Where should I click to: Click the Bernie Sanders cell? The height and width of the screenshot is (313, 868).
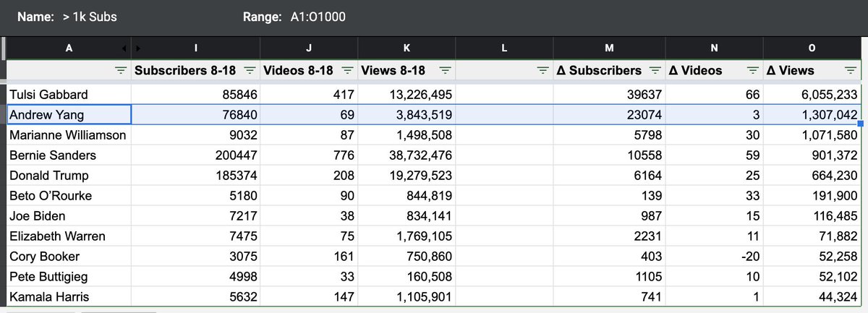(x=69, y=155)
